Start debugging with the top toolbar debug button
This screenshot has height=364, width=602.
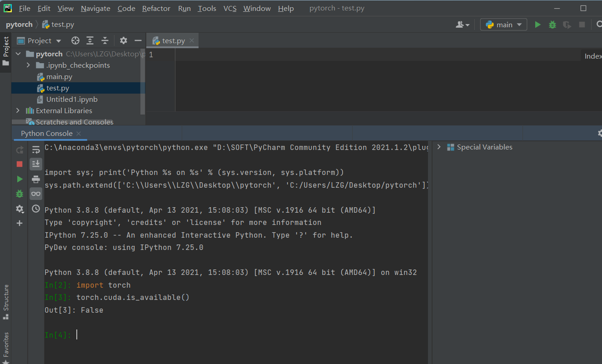tap(552, 25)
